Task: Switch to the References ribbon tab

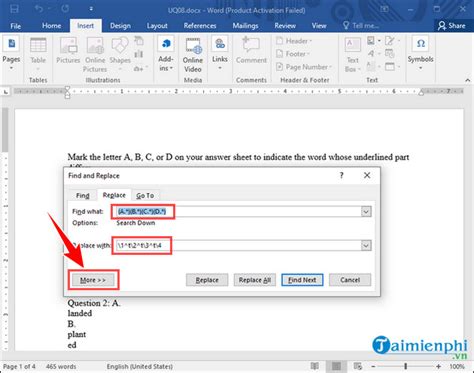Action: click(200, 26)
